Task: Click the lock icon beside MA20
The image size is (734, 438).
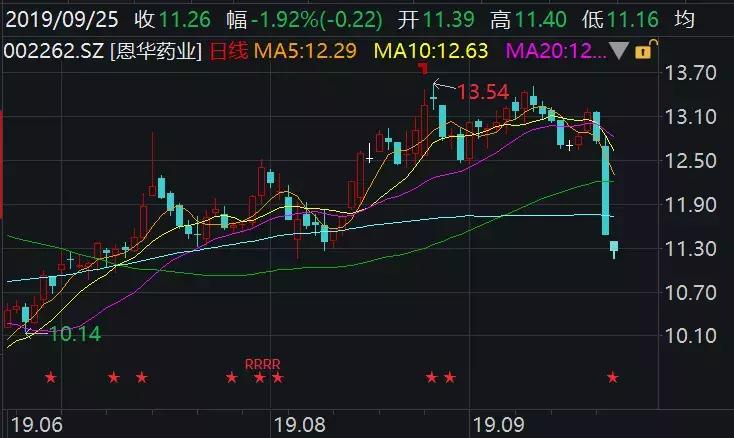Action: (x=645, y=49)
